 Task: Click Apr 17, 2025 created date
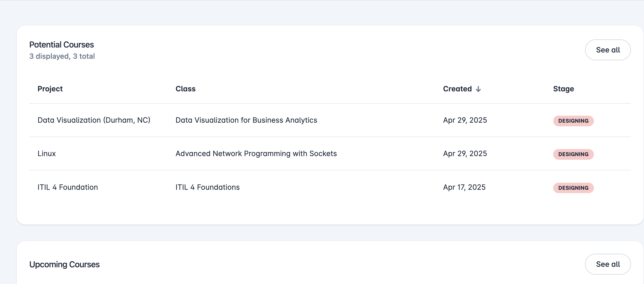pos(464,187)
